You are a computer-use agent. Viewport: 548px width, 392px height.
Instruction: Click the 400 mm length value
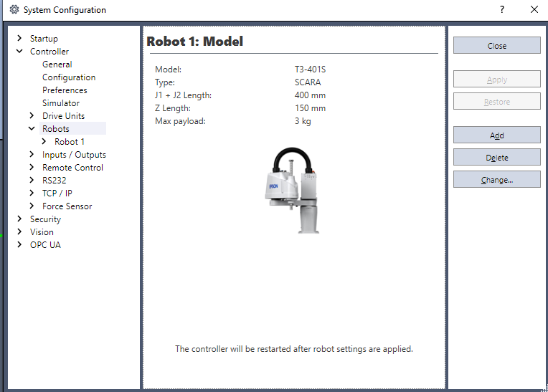(310, 95)
